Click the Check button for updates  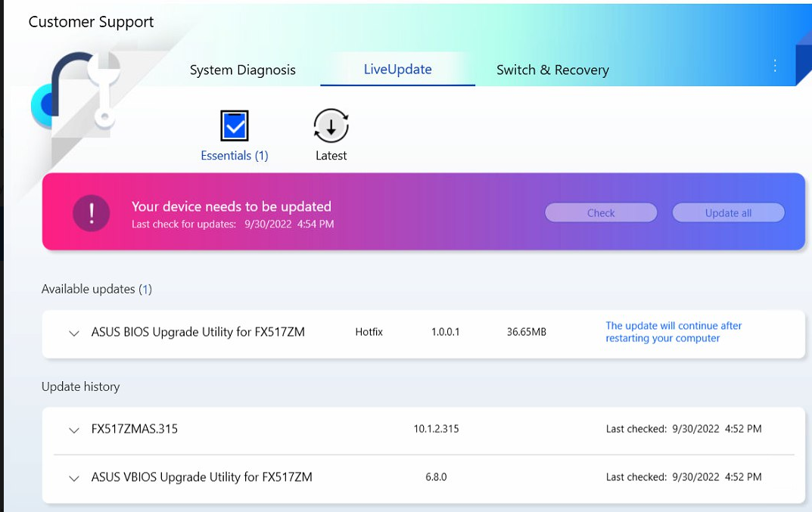point(601,213)
